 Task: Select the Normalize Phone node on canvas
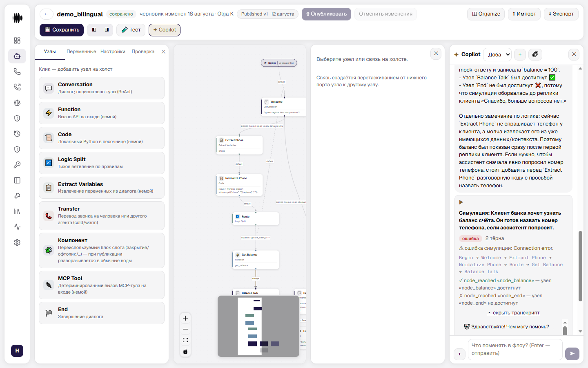pos(239,185)
